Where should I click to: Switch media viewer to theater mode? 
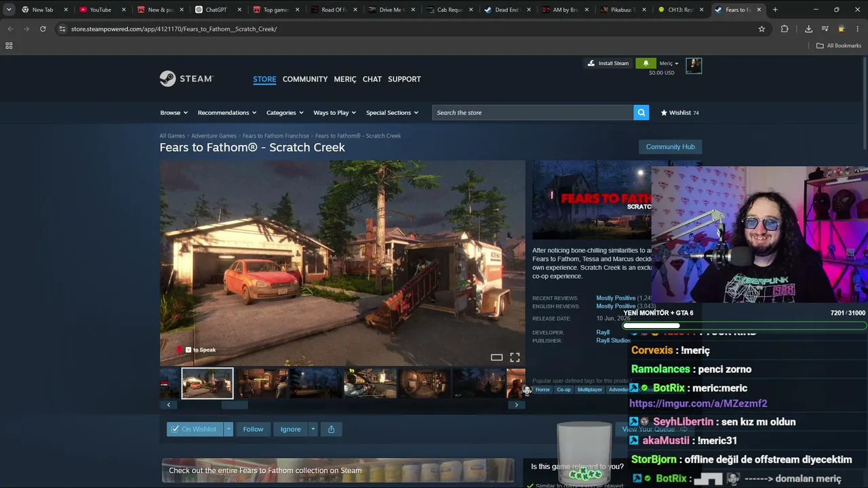496,357
